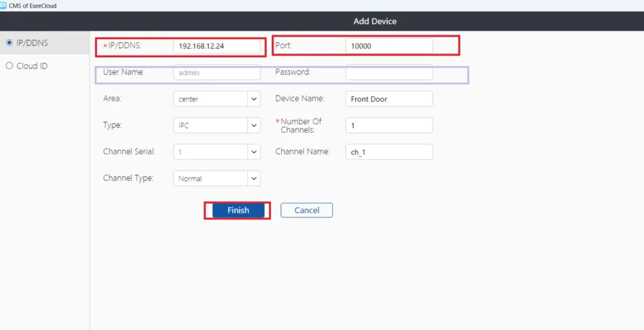The width and height of the screenshot is (644, 330).
Task: Open the Type dropdown showing IPC
Action: [x=216, y=125]
